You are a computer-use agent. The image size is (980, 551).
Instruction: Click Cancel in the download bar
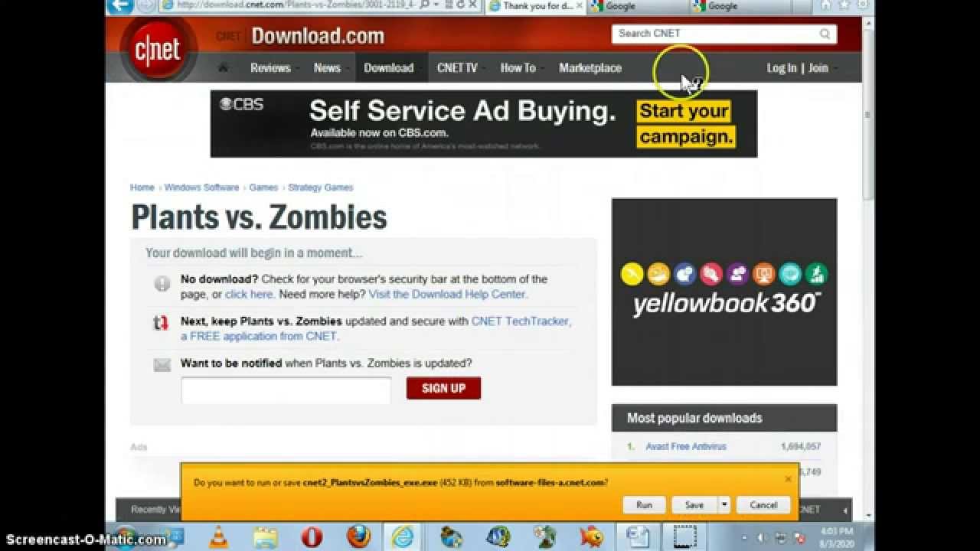point(763,505)
